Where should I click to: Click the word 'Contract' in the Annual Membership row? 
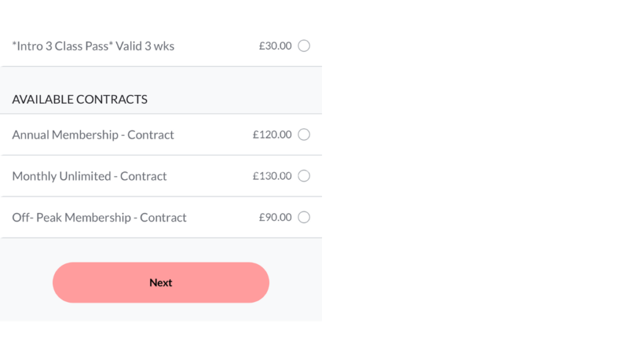click(x=151, y=135)
